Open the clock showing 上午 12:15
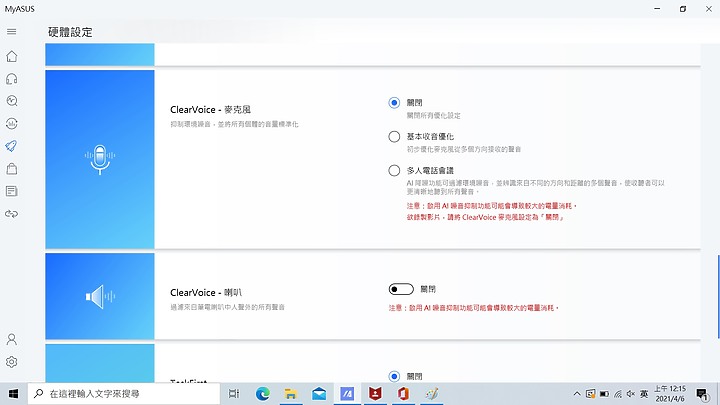Viewport: 720px width, 405px height. [670, 394]
